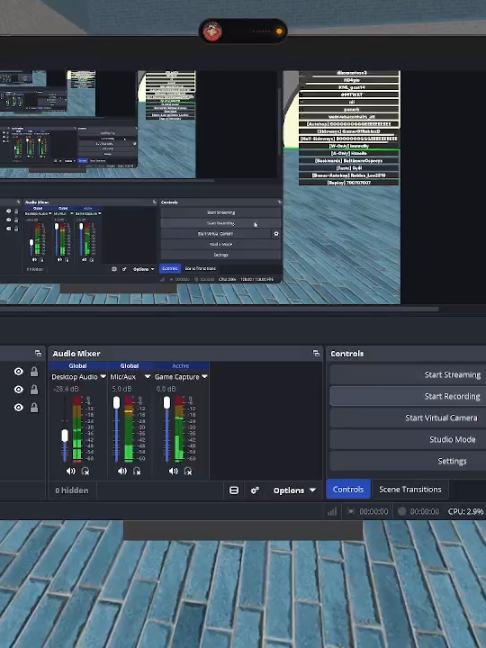This screenshot has width=486, height=648.
Task: Click the 'Audio Mixer' panel title
Action: 76,353
